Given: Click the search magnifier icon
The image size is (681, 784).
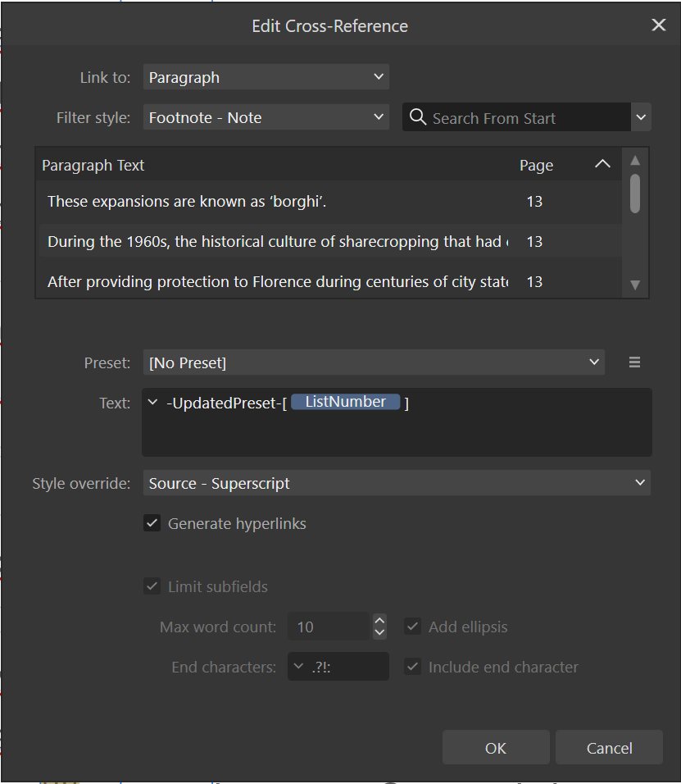Looking at the screenshot, I should [418, 117].
